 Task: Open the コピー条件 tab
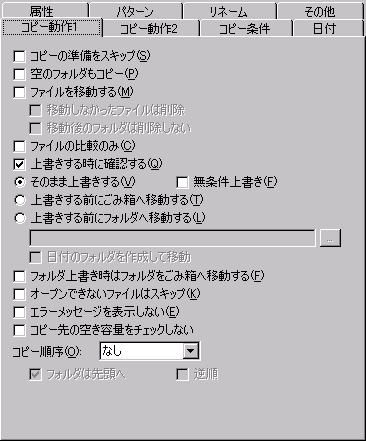tap(246, 28)
